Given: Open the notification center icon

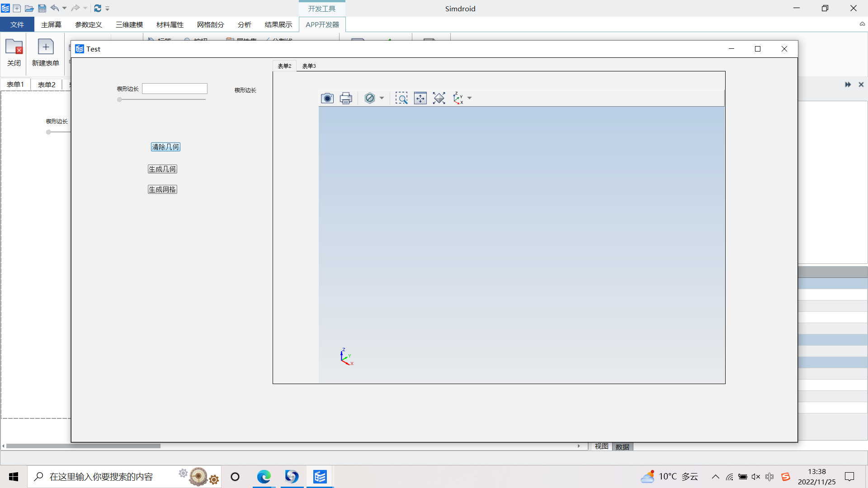Looking at the screenshot, I should [849, 477].
